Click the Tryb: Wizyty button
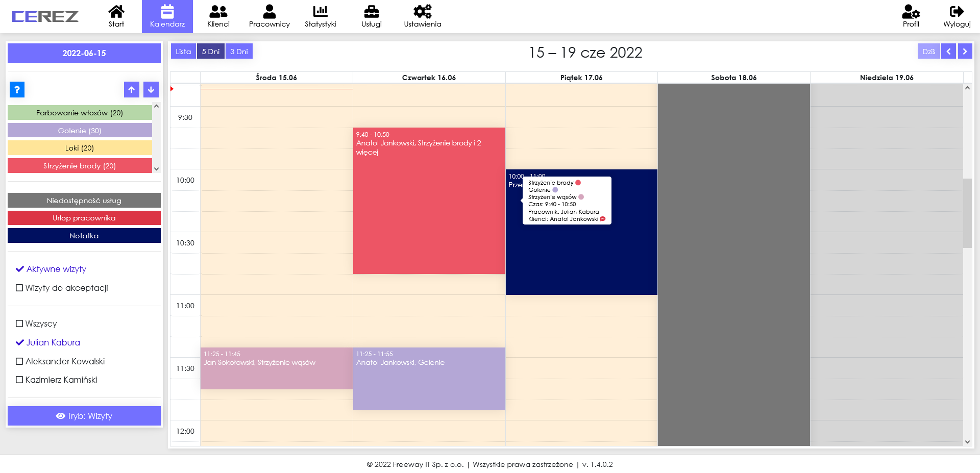Viewport: 980px width, 473px height. pos(84,416)
